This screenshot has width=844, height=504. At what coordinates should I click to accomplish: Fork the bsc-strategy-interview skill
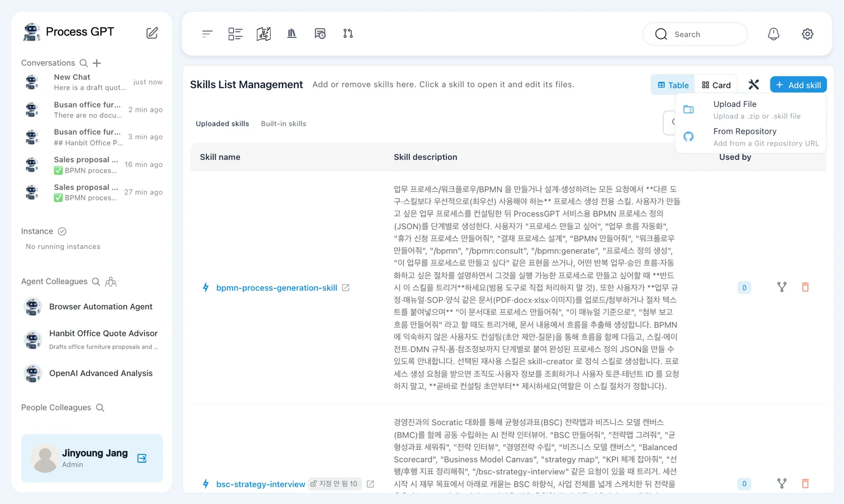click(782, 483)
